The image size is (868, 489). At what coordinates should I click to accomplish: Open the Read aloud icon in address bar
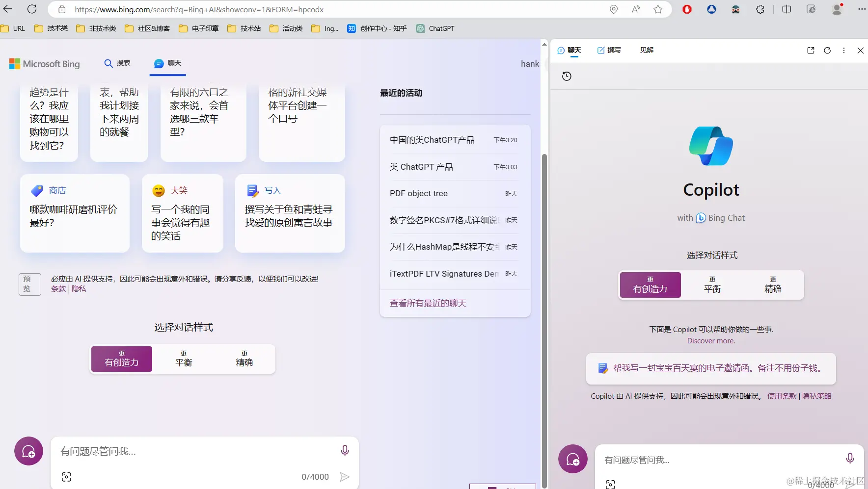coord(636,9)
